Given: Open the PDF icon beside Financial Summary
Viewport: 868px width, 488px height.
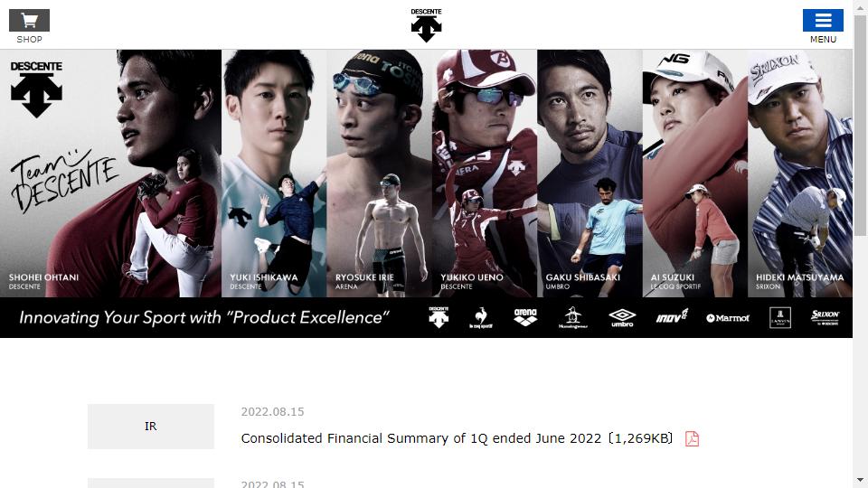Looking at the screenshot, I should (692, 439).
